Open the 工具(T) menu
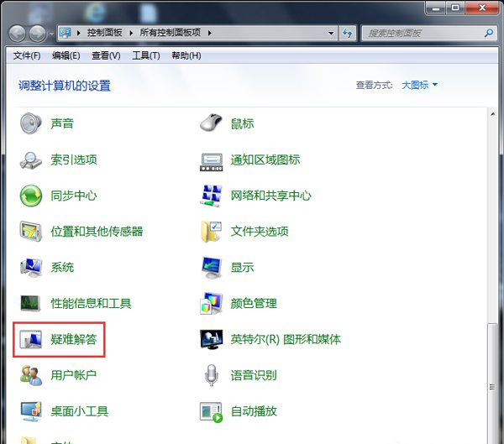The height and width of the screenshot is (444, 504). [x=146, y=55]
